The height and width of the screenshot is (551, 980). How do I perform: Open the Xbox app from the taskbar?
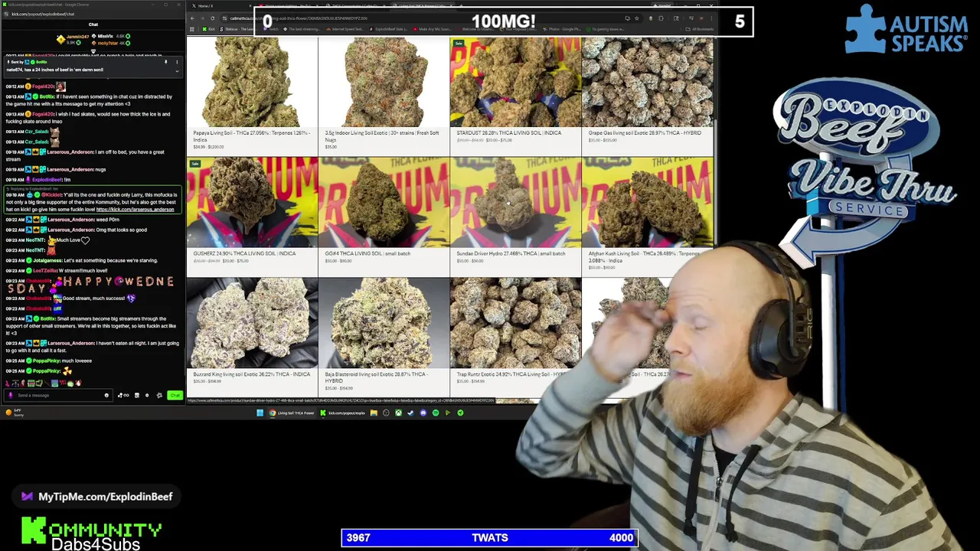coord(398,412)
